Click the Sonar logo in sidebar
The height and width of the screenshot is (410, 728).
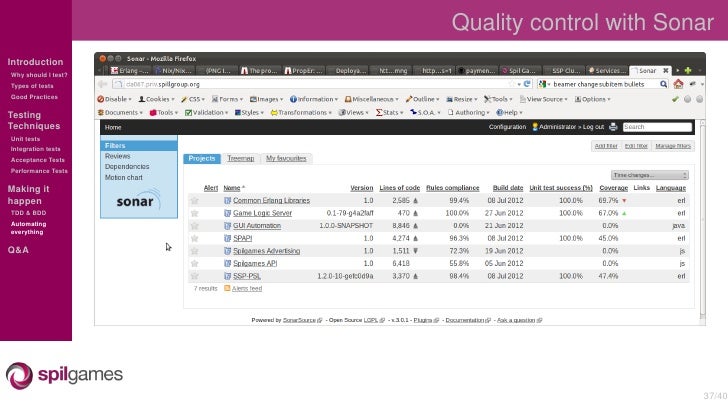[x=138, y=200]
